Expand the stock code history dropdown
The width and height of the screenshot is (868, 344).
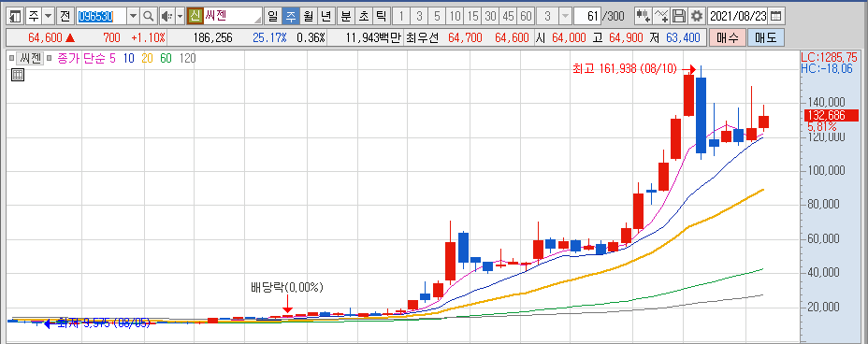coord(134,16)
